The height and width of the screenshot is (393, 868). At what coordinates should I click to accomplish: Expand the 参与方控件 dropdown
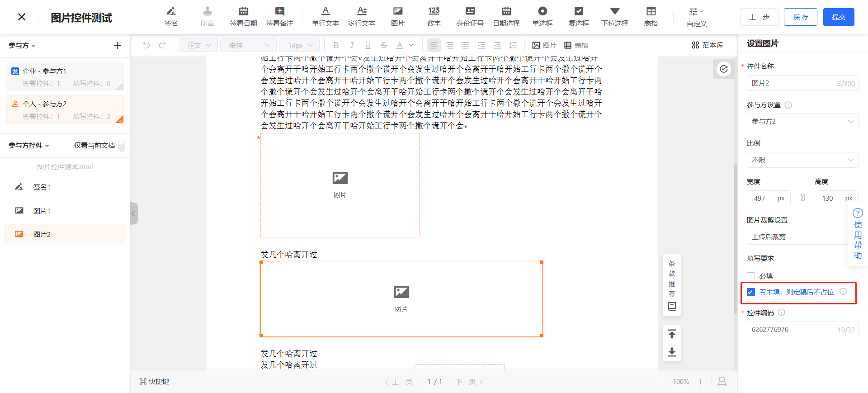(29, 146)
